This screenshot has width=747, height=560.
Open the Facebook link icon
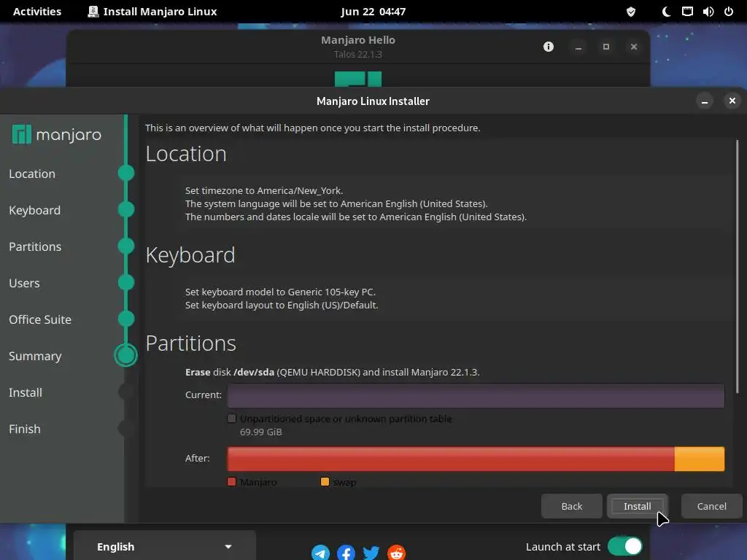pos(346,553)
